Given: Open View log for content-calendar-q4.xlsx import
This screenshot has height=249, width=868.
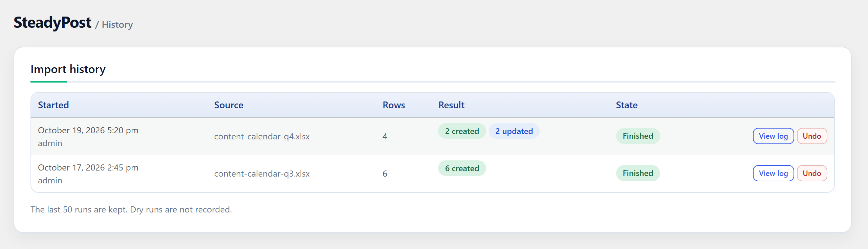Looking at the screenshot, I should [x=773, y=136].
